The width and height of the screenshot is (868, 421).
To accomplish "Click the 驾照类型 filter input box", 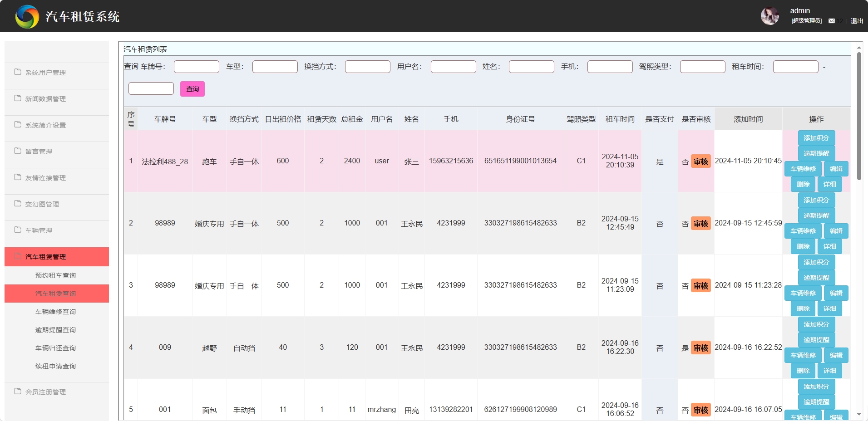I will click(702, 67).
